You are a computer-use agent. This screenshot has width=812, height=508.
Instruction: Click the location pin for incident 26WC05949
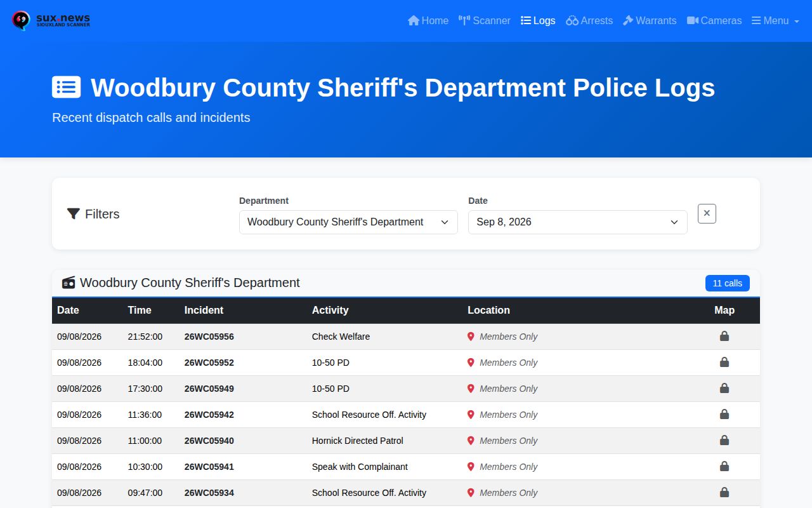tap(471, 389)
